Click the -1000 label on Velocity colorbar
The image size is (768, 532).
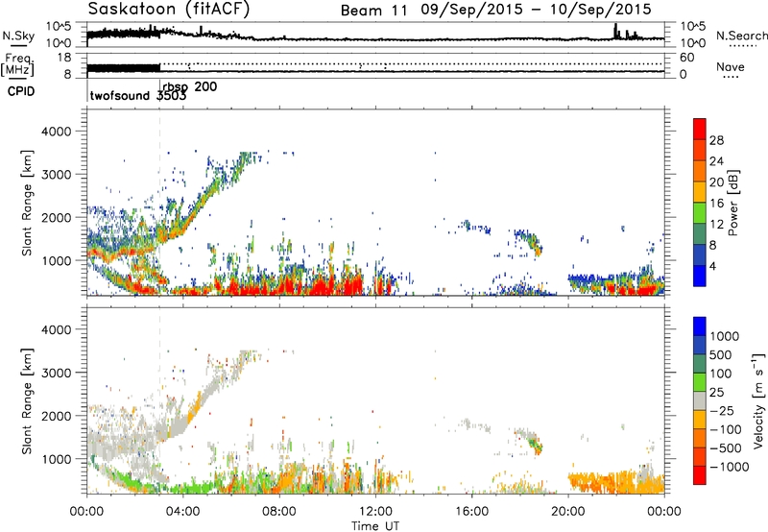click(730, 467)
